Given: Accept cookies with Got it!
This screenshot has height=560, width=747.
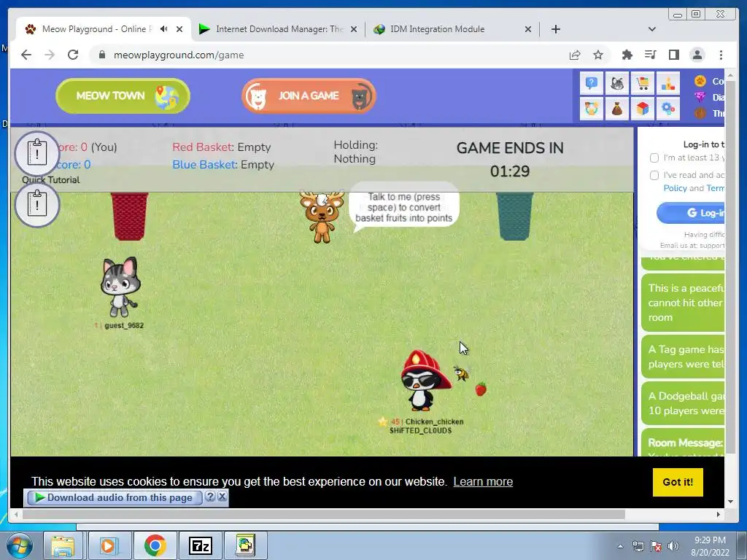Looking at the screenshot, I should tap(678, 482).
